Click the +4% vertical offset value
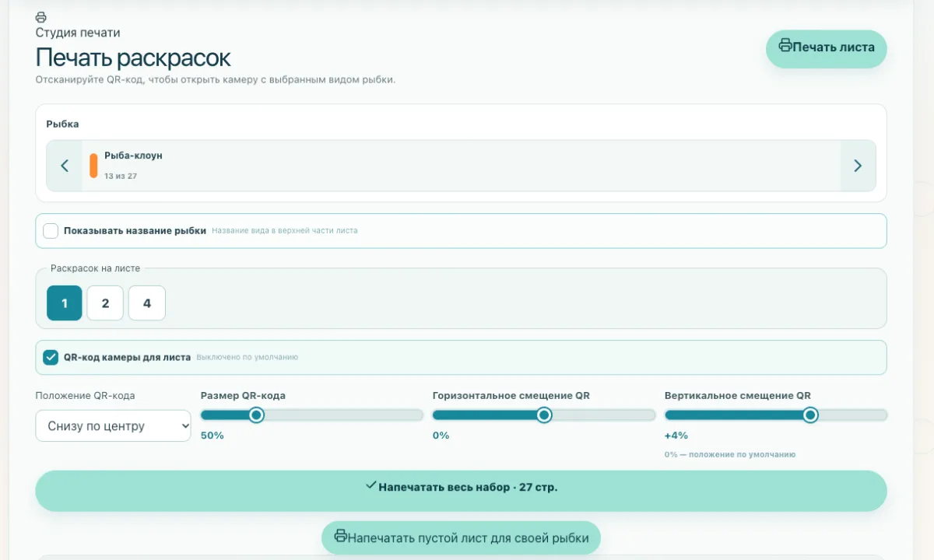 (x=676, y=436)
